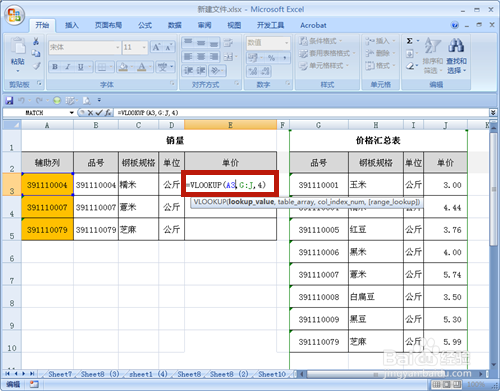Toggle top vertical alignment

coord(188,43)
